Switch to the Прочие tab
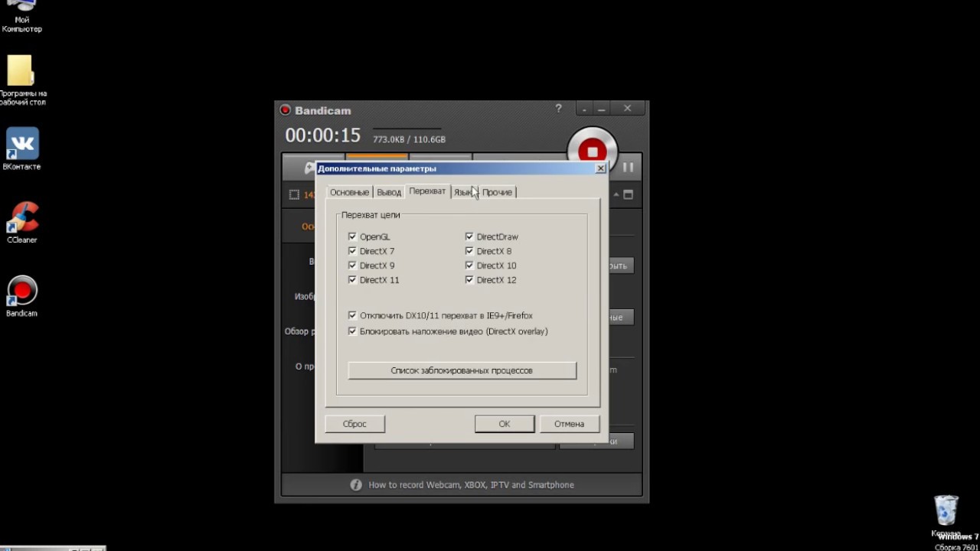 point(498,192)
